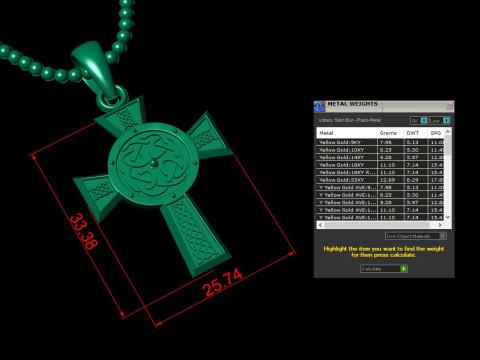The image size is (480, 360).
Task: Toggle the User library switch
Action: (440, 120)
